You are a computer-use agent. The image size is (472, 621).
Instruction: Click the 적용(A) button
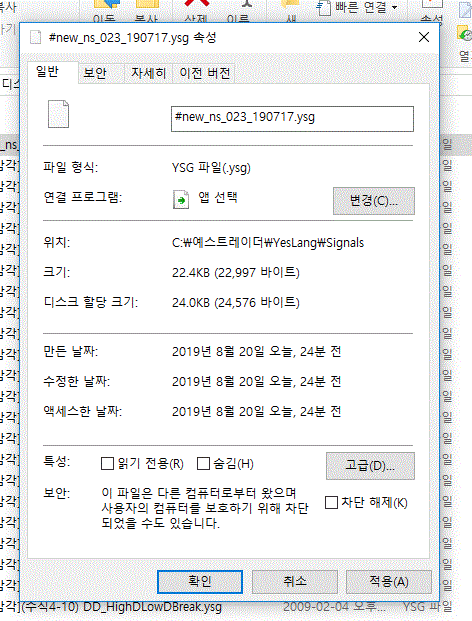(388, 581)
